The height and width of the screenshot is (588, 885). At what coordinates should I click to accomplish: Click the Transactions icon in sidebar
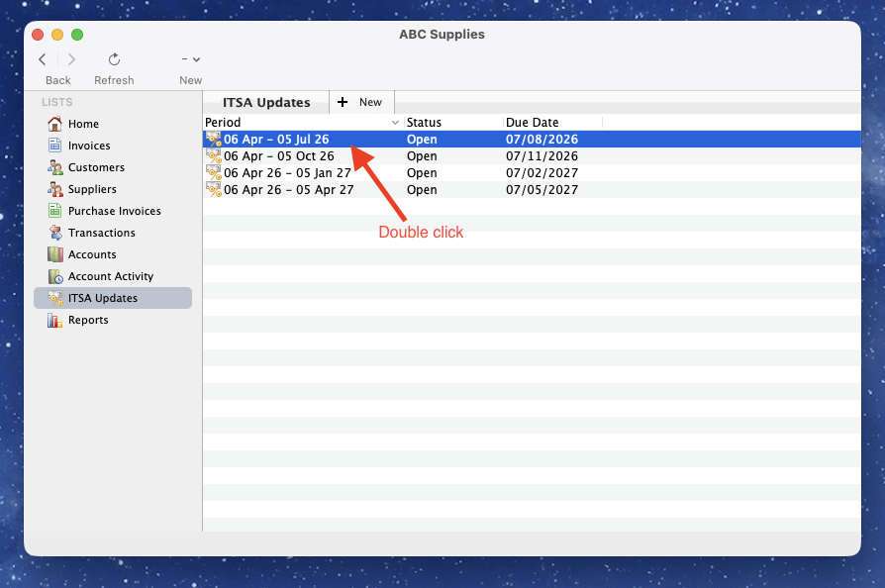click(54, 233)
